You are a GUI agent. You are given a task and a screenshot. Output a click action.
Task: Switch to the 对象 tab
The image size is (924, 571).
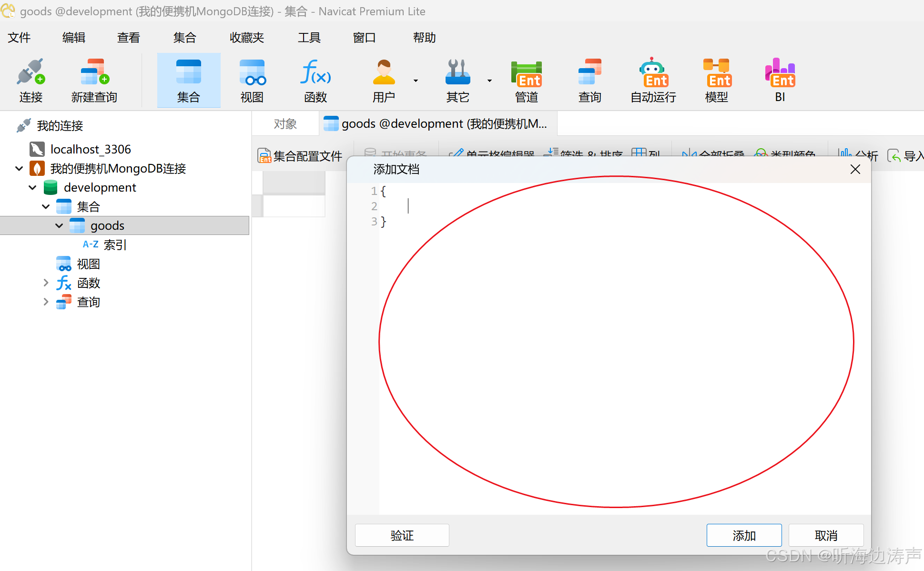tap(285, 123)
